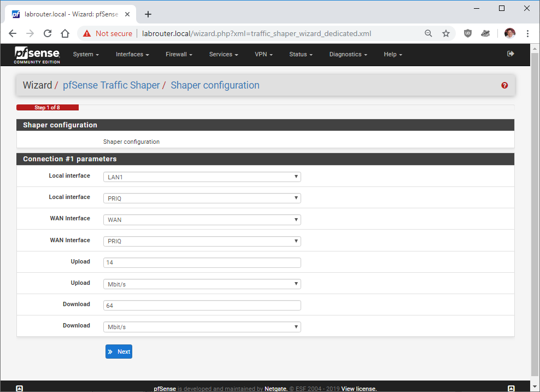This screenshot has height=392, width=540.
Task: Click the logout icon in the navbar
Action: (x=510, y=54)
